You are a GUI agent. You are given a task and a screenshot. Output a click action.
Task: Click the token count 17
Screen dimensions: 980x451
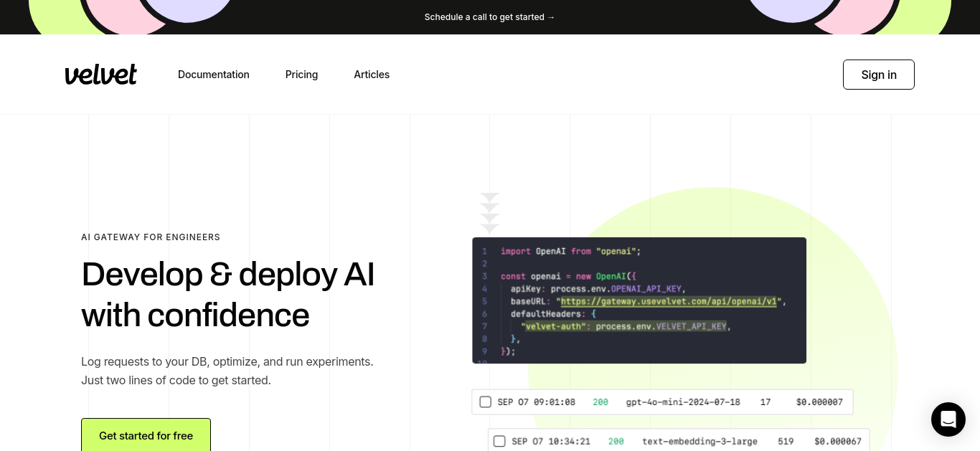coord(765,402)
